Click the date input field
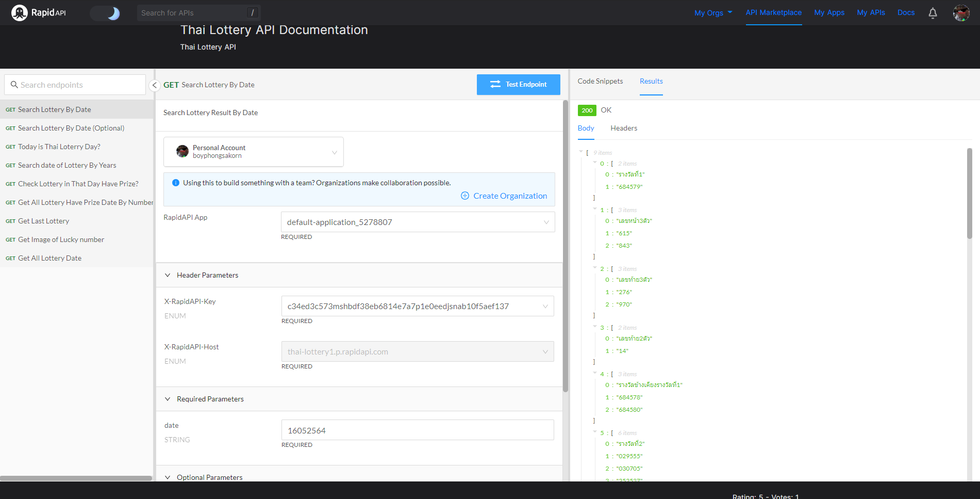980x499 pixels. (418, 430)
